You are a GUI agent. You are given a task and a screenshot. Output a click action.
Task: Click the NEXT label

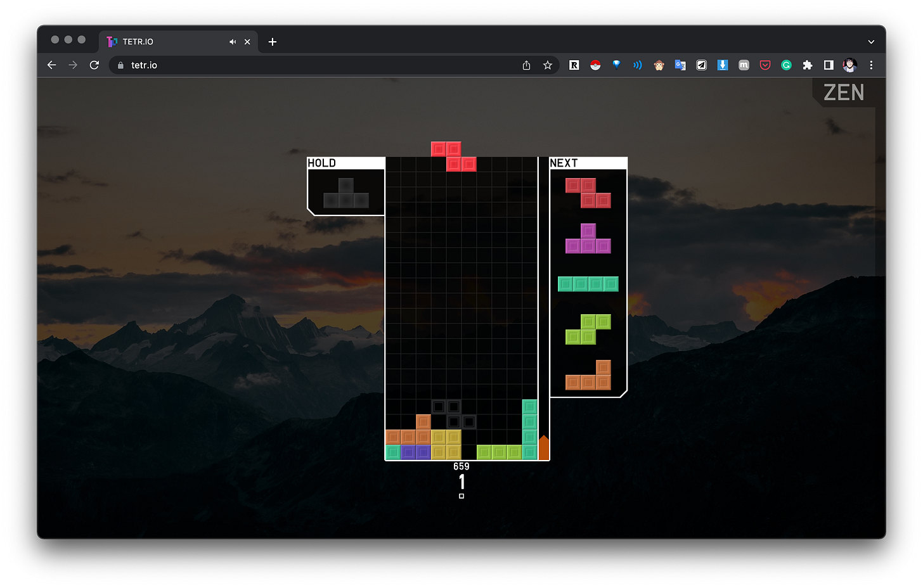pyautogui.click(x=564, y=163)
